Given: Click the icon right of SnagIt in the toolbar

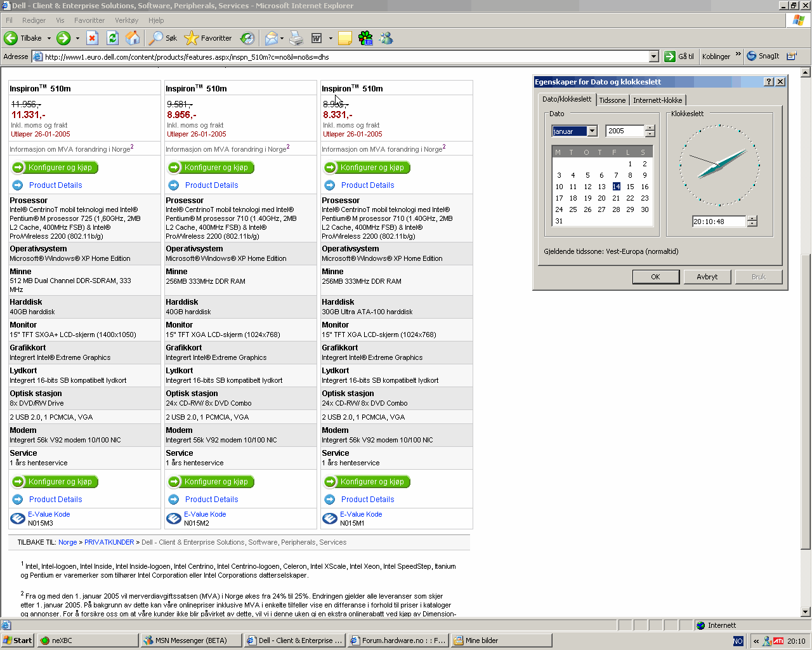Looking at the screenshot, I should tap(791, 56).
